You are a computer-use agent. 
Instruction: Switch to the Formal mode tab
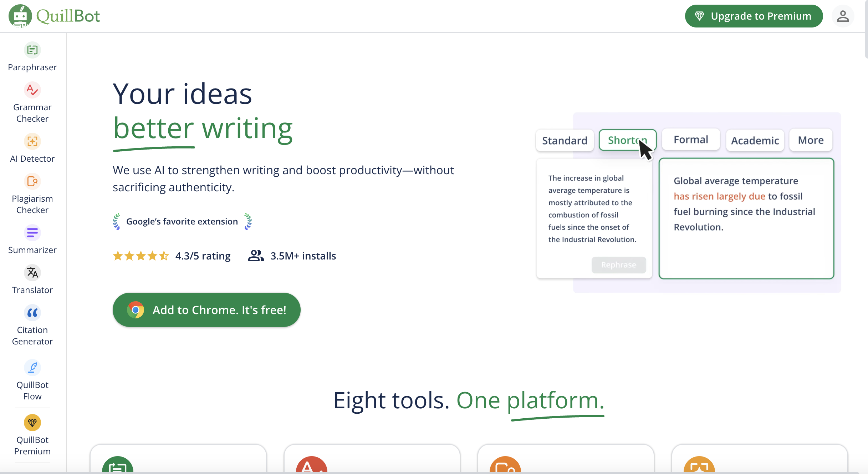point(691,140)
